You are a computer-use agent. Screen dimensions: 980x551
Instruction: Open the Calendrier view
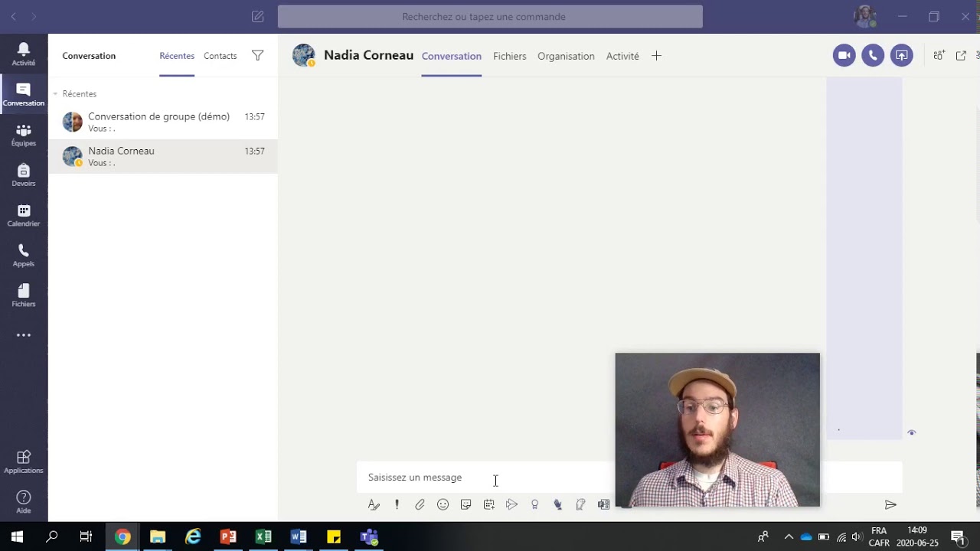[24, 216]
